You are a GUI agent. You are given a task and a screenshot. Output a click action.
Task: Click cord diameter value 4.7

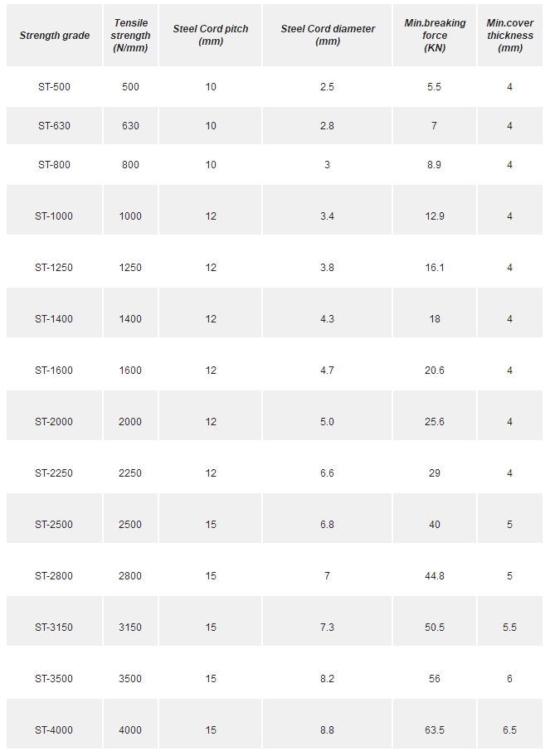327,371
